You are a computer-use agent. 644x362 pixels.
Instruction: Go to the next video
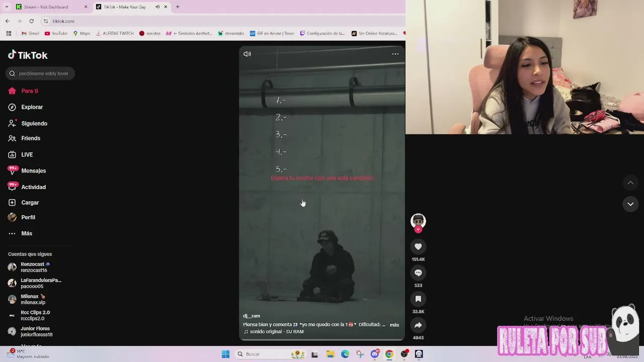(630, 204)
